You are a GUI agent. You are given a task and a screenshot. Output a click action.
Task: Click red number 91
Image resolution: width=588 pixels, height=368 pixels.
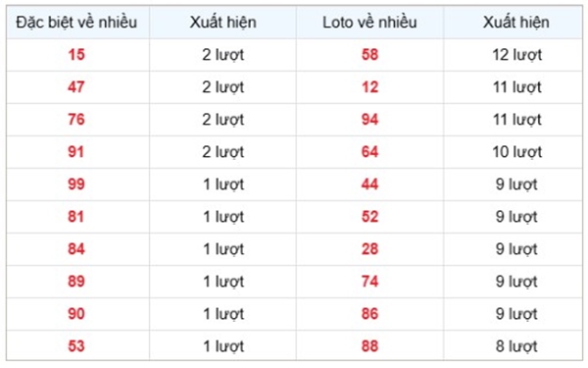[x=76, y=152]
